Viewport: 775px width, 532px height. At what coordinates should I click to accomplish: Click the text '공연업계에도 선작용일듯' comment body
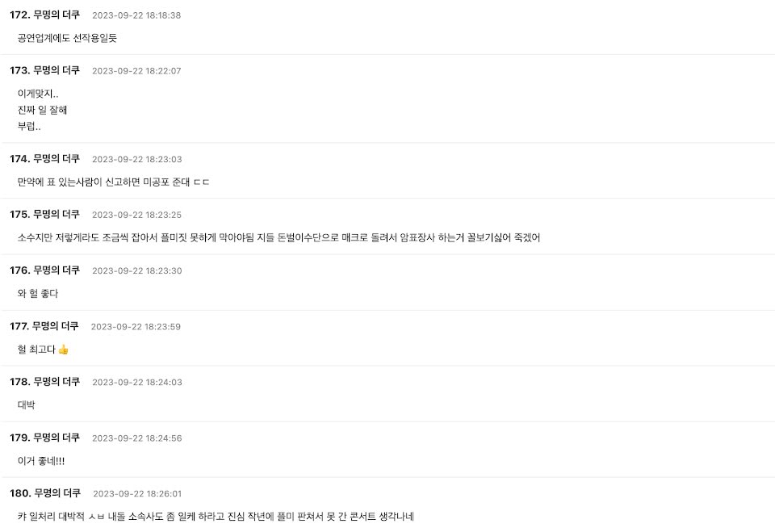pos(67,38)
